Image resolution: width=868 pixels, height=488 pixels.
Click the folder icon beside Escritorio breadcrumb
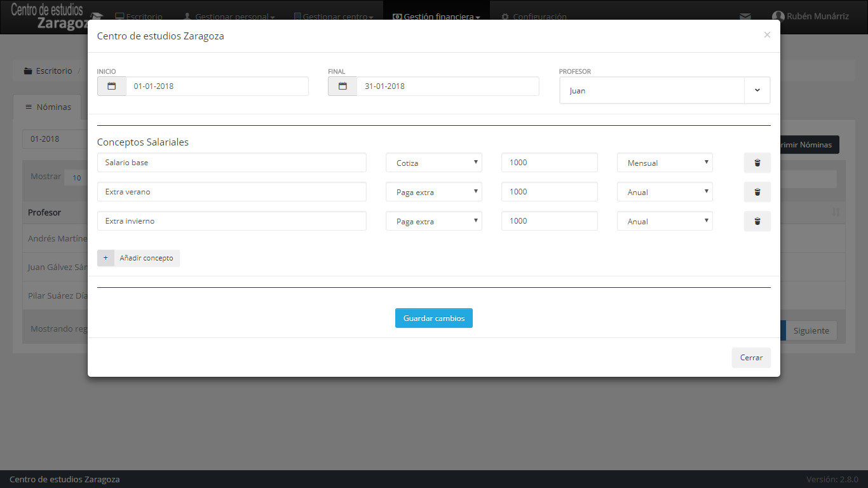28,71
